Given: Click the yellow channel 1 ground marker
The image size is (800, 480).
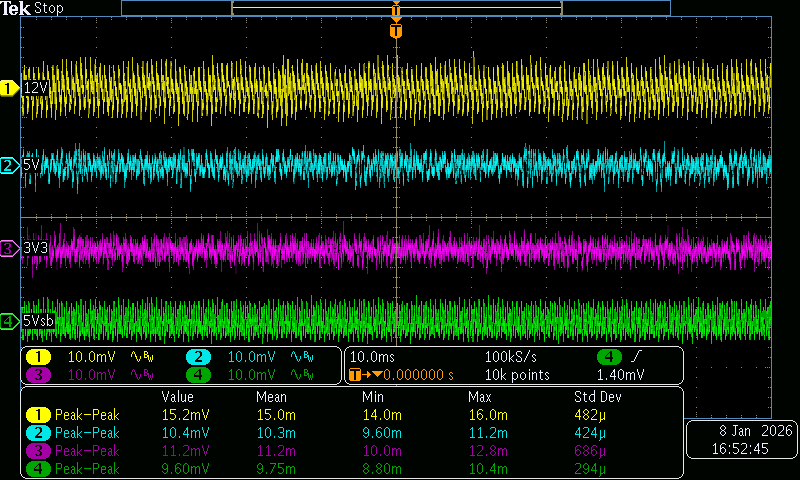Looking at the screenshot, I should point(9,88).
